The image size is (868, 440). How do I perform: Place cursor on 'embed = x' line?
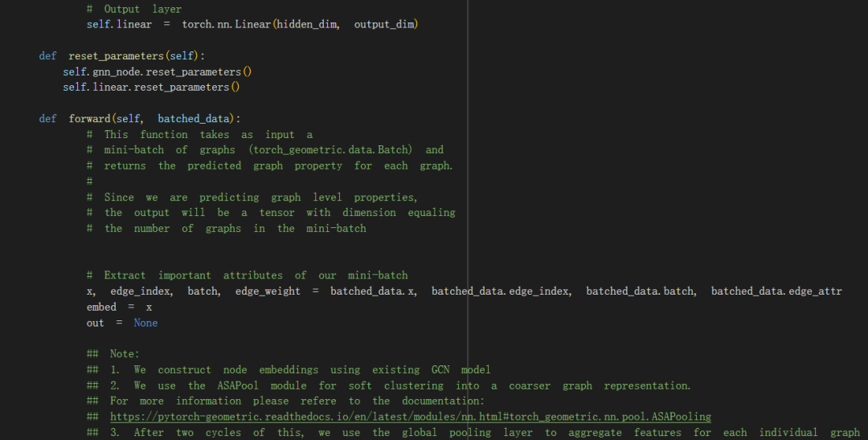[119, 307]
